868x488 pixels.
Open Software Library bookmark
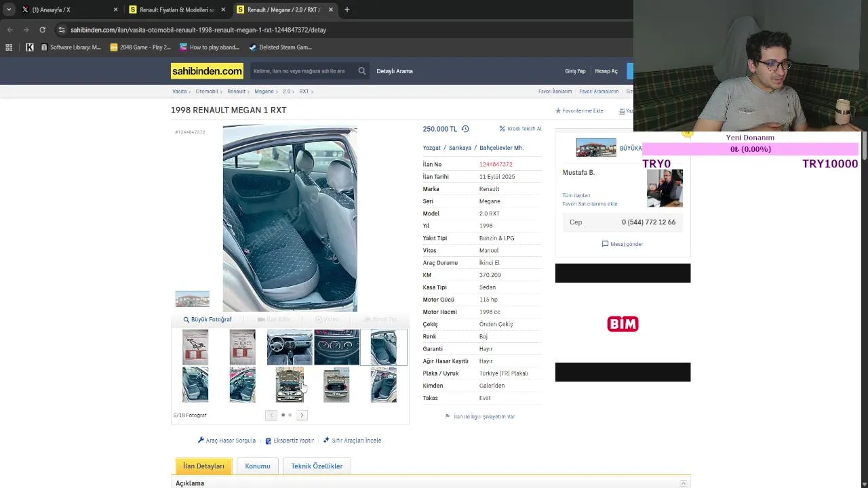tap(71, 47)
